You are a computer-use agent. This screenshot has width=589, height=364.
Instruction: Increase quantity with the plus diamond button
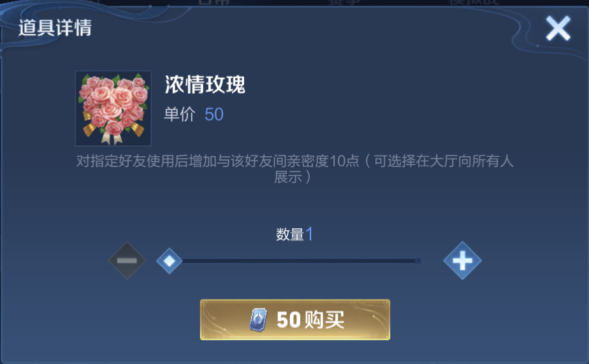coord(462,260)
